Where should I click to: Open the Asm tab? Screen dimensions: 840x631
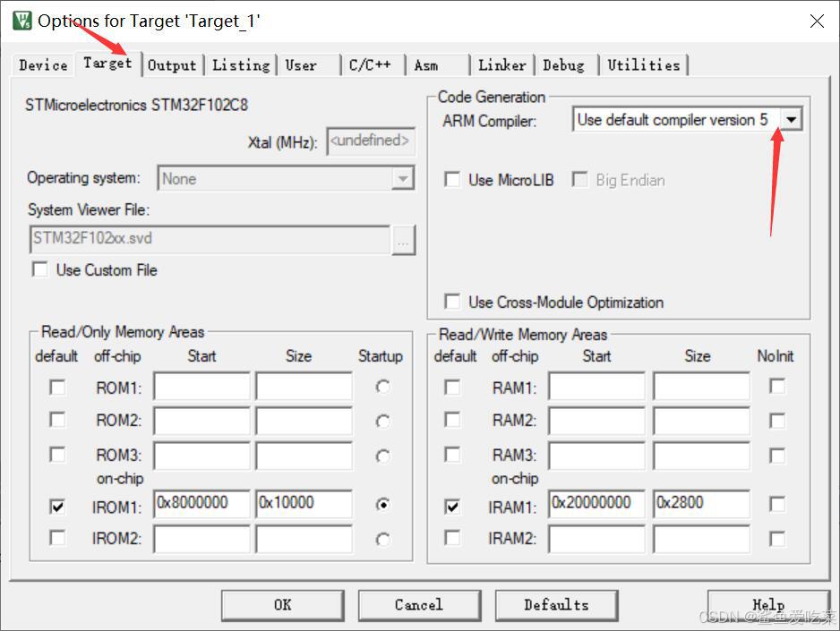coord(426,65)
